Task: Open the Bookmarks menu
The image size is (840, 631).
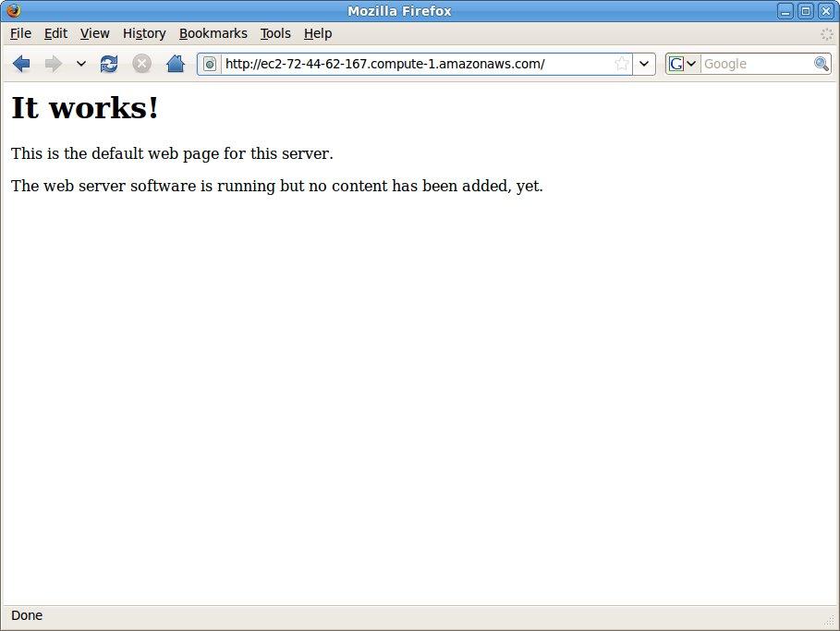Action: point(213,34)
